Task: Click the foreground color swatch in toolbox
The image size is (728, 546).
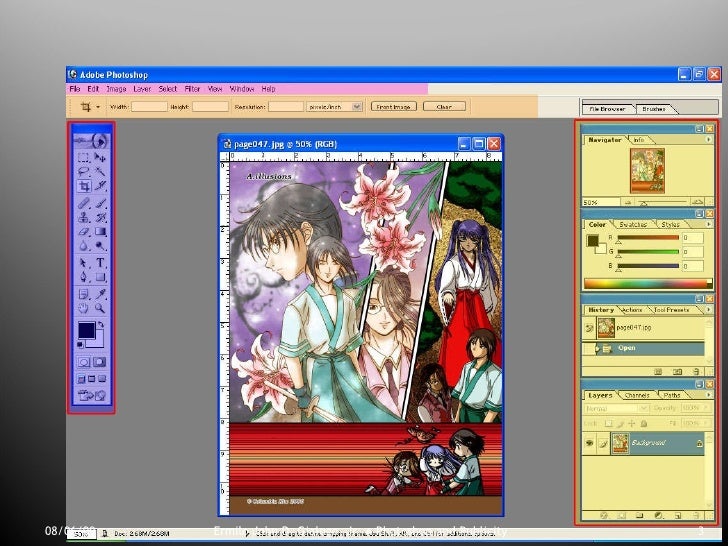Action: tap(86, 330)
